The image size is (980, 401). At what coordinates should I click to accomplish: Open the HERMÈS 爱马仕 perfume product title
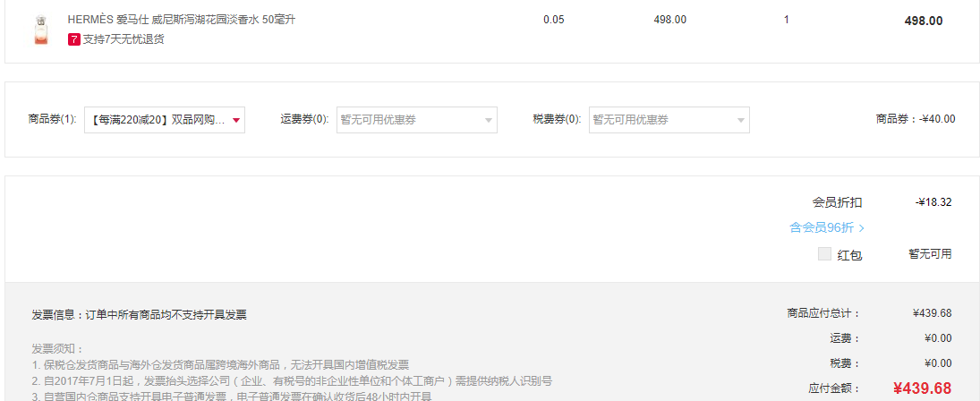[182, 20]
